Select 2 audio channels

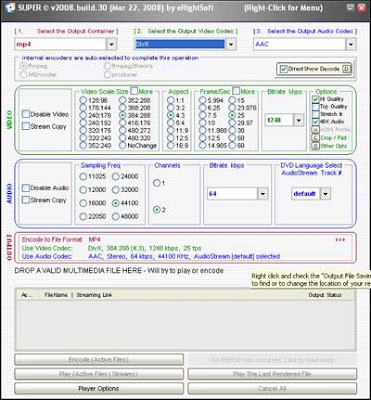[x=156, y=210]
